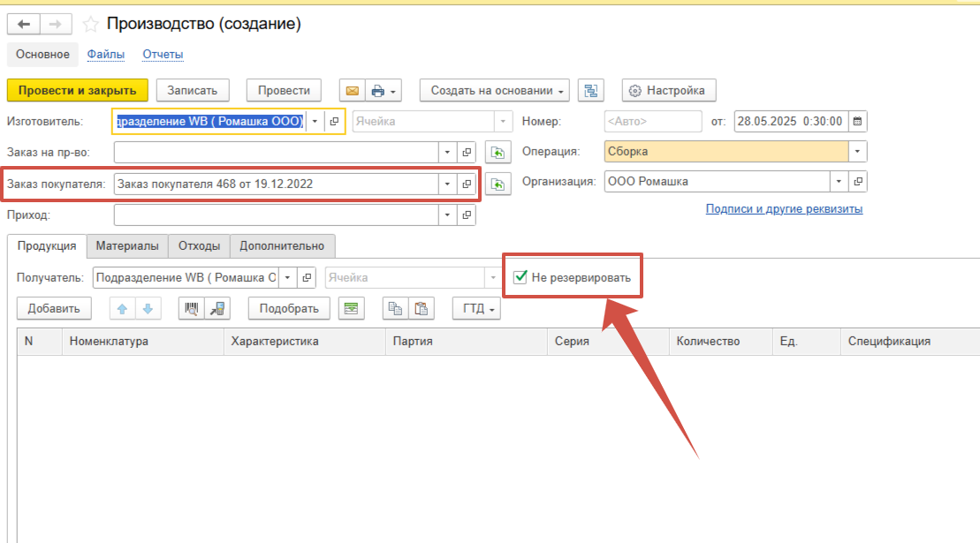Open Подписи и другие реквизиты link
This screenshot has height=543, width=980.
coord(784,209)
